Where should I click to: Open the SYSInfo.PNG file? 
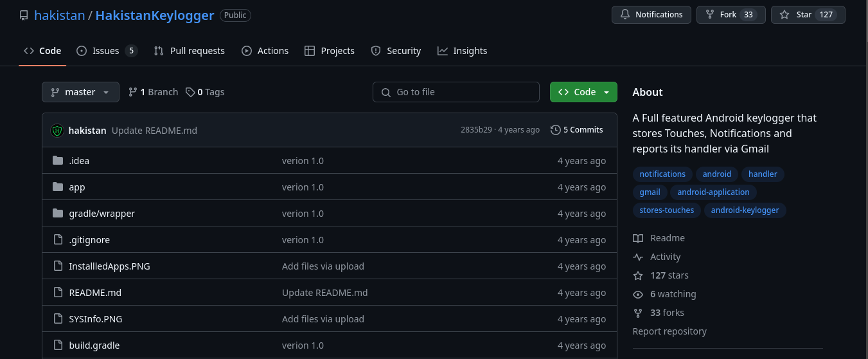tap(95, 319)
